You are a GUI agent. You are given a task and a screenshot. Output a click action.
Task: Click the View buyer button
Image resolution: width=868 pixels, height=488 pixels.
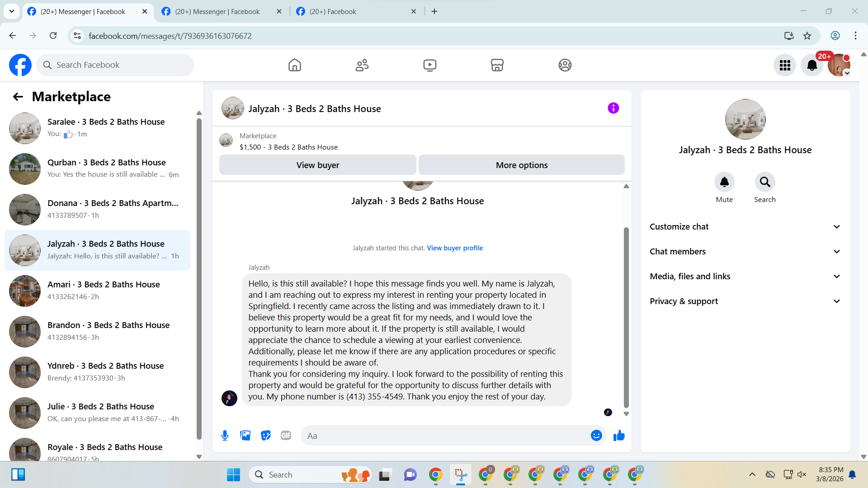[x=317, y=165]
